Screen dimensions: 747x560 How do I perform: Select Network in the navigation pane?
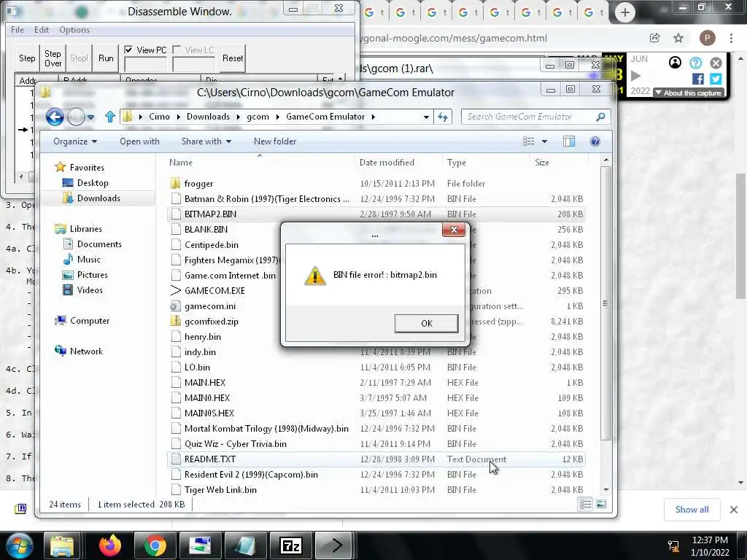pyautogui.click(x=86, y=351)
